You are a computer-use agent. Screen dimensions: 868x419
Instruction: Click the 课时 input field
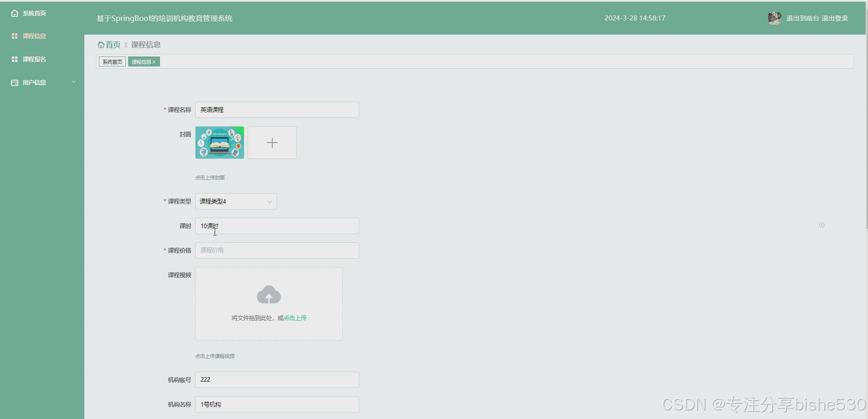(277, 226)
